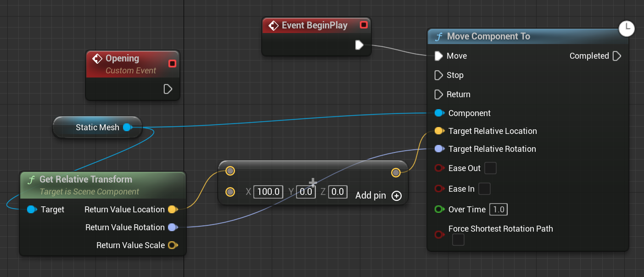This screenshot has height=277, width=644.
Task: Click the Force Shortest Rotation Path pin
Action: (439, 235)
